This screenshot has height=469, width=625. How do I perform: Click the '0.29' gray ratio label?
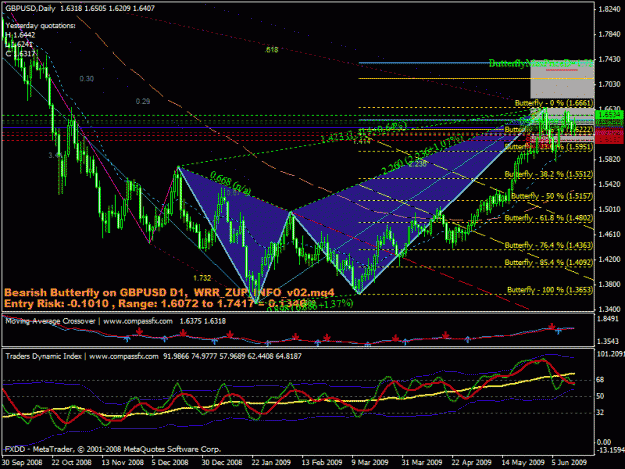point(143,101)
